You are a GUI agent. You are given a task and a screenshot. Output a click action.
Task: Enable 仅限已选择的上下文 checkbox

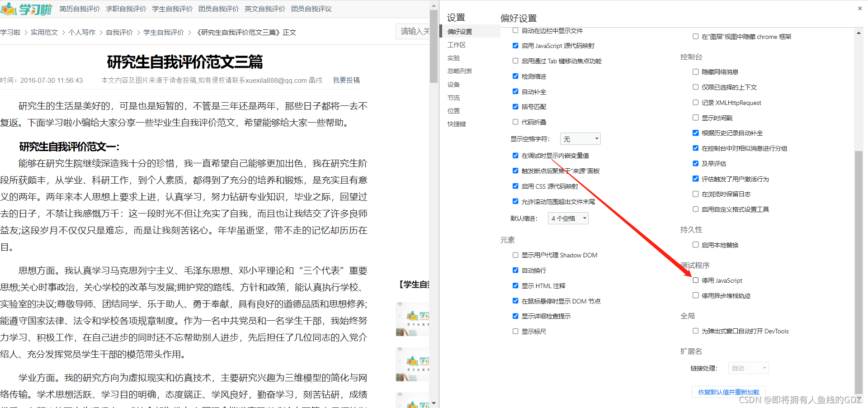tap(696, 87)
